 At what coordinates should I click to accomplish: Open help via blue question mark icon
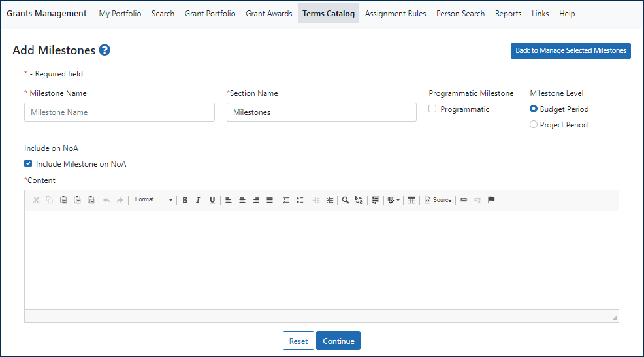(105, 50)
